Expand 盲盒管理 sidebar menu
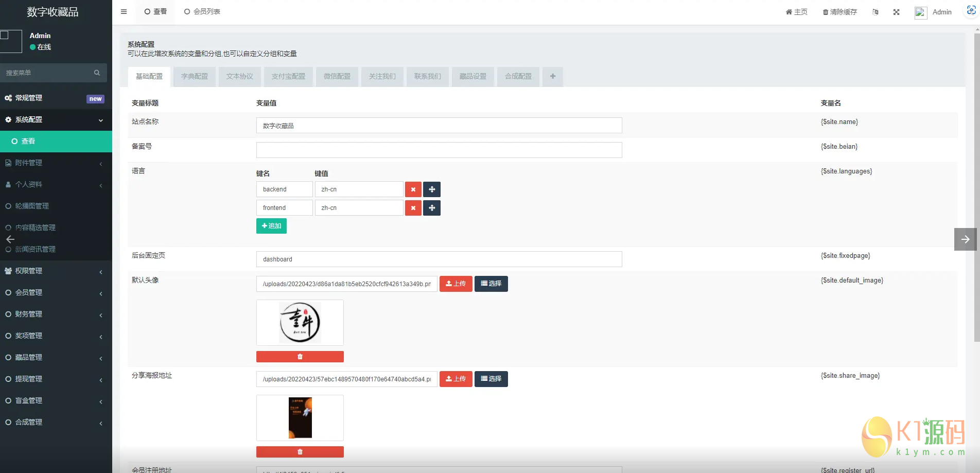This screenshot has width=980, height=473. [56, 400]
